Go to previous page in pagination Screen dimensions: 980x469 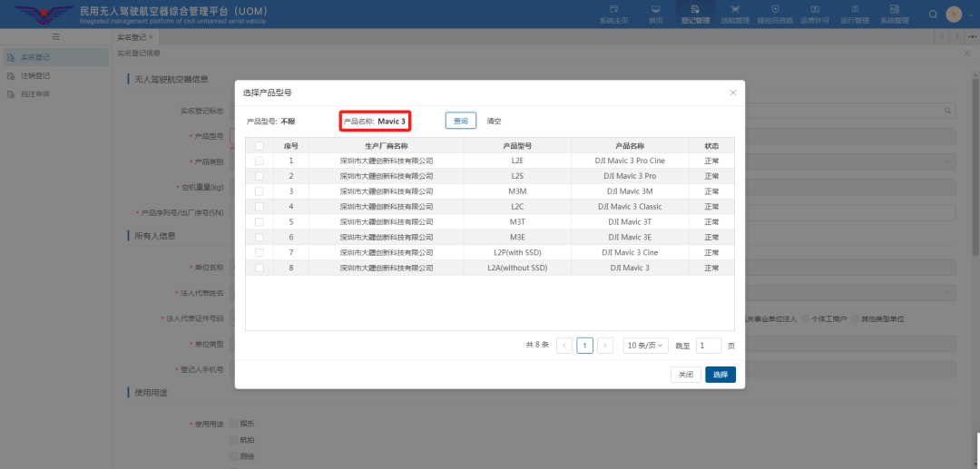[x=564, y=346]
